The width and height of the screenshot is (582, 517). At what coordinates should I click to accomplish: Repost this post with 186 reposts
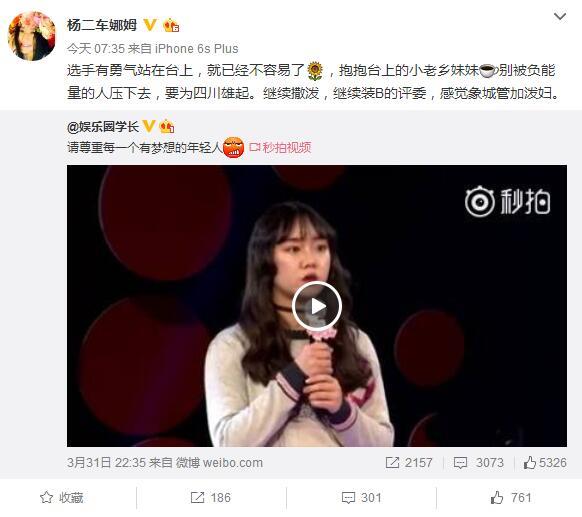point(211,497)
